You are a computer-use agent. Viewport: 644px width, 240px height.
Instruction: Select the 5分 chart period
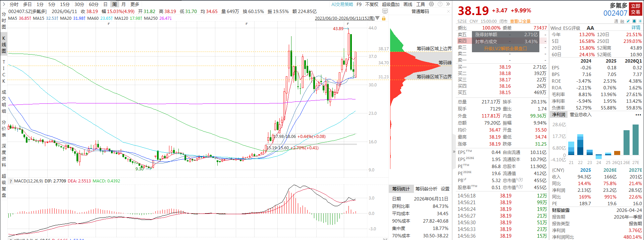click(x=52, y=4)
